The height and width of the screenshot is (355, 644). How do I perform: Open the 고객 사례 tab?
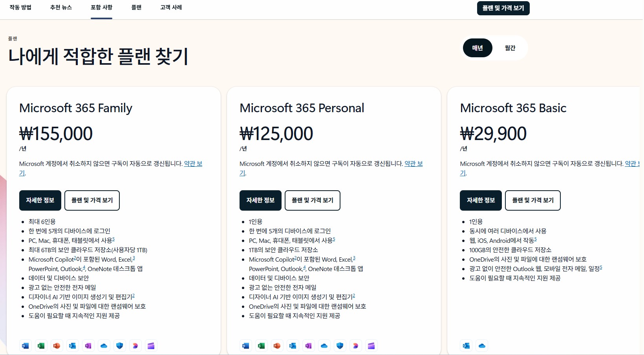[171, 7]
